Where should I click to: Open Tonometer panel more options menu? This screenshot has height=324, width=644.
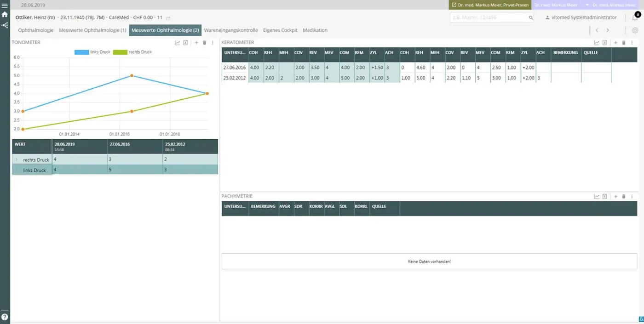[213, 42]
